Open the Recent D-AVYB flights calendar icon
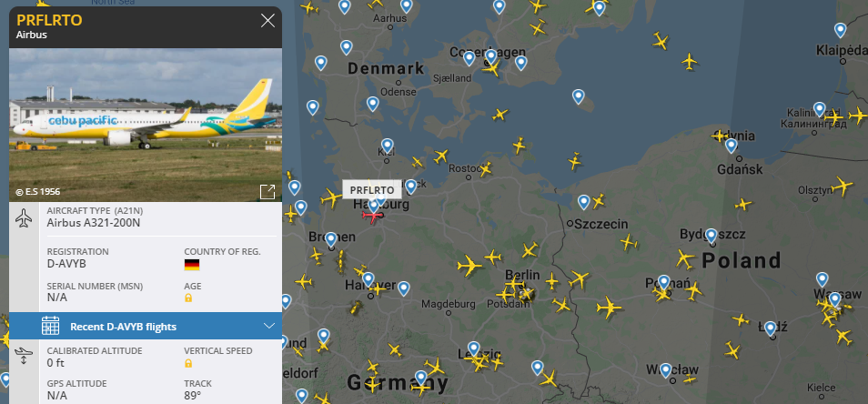The height and width of the screenshot is (404, 868). point(50,326)
